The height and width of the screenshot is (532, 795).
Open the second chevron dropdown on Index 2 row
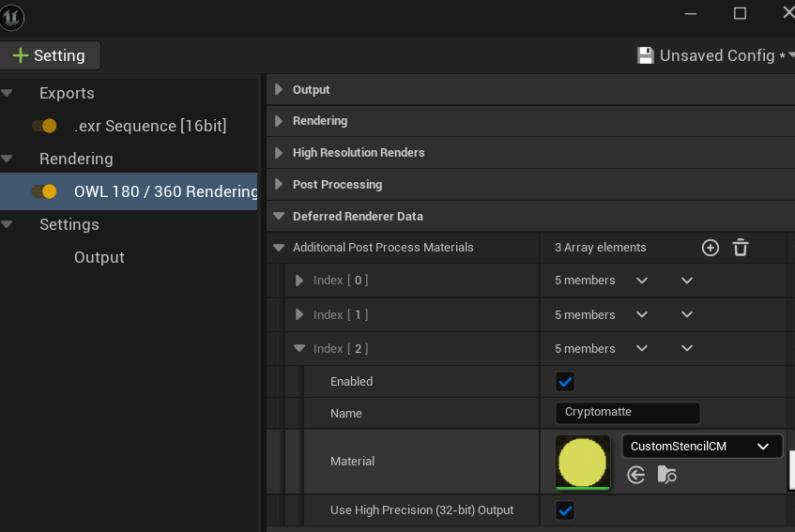tap(687, 348)
